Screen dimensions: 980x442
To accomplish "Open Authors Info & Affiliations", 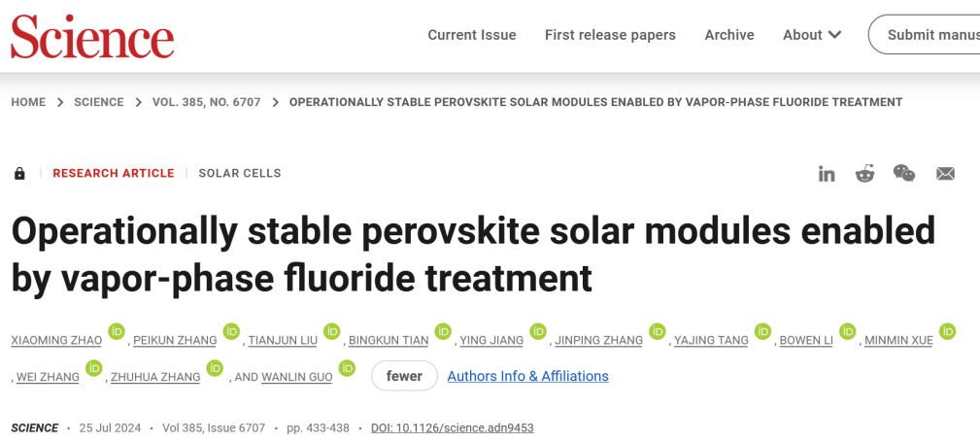I will 527,376.
